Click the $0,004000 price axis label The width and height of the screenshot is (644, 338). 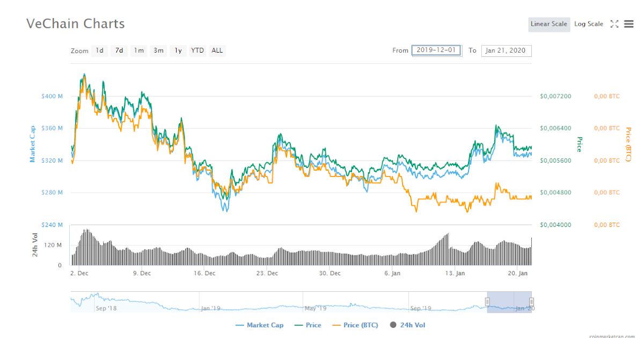click(555, 225)
